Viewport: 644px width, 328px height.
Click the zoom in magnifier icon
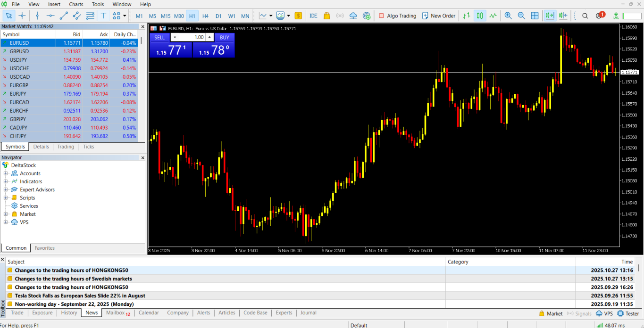coord(508,16)
